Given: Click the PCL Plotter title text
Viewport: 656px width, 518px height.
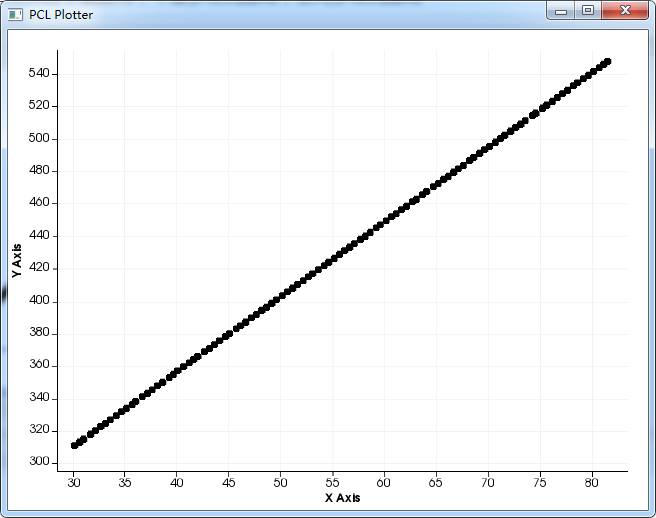Looking at the screenshot, I should point(61,15).
